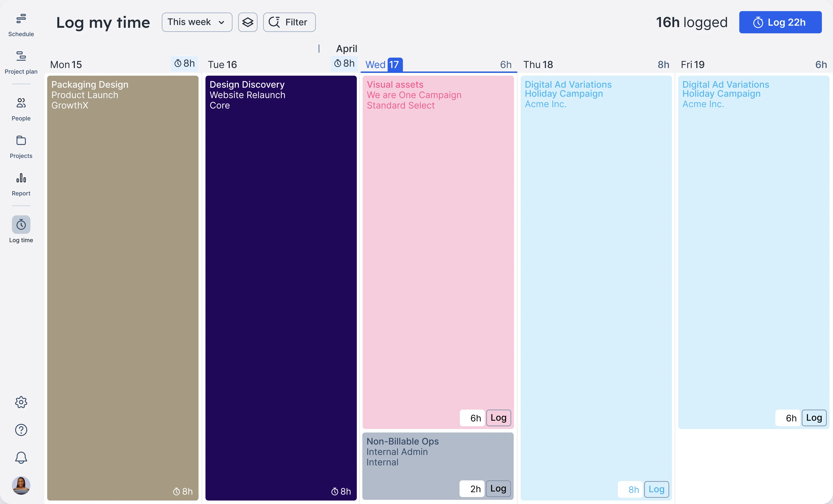Open the Report view
The width and height of the screenshot is (833, 504).
pyautogui.click(x=21, y=184)
